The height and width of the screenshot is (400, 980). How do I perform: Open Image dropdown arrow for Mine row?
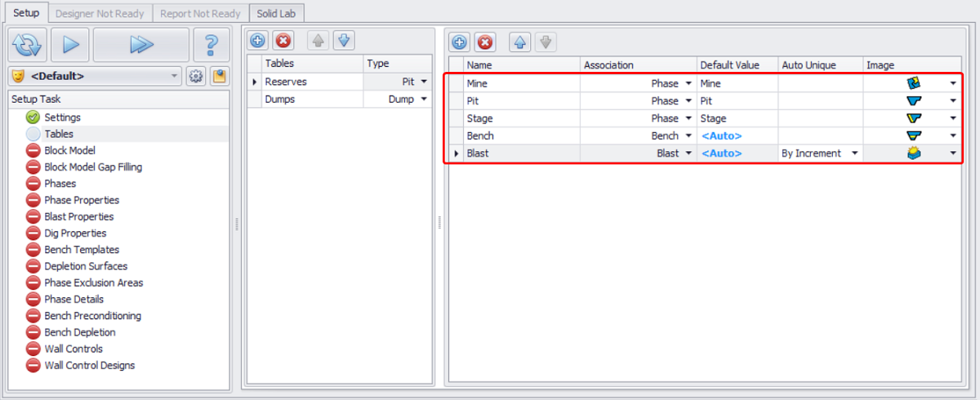953,83
